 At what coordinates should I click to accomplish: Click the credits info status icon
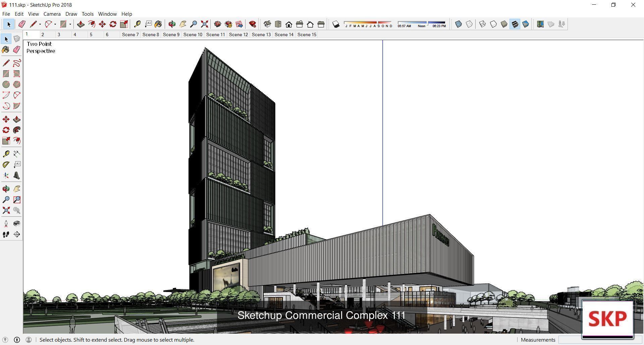click(17, 340)
